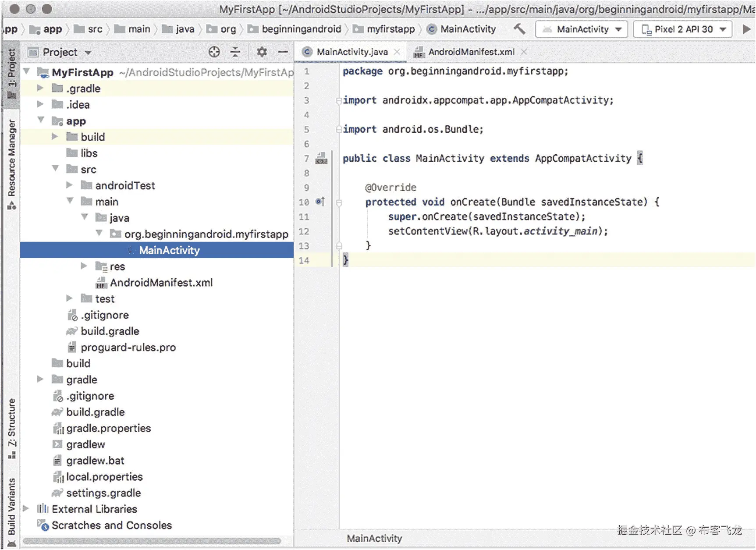
Task: Click the class gutter icon on line 7
Action: 321,158
